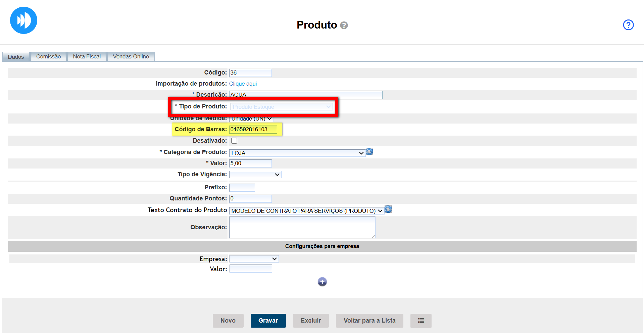Select the Empresa dropdown
Image resolution: width=644 pixels, height=333 pixels.
tap(254, 259)
